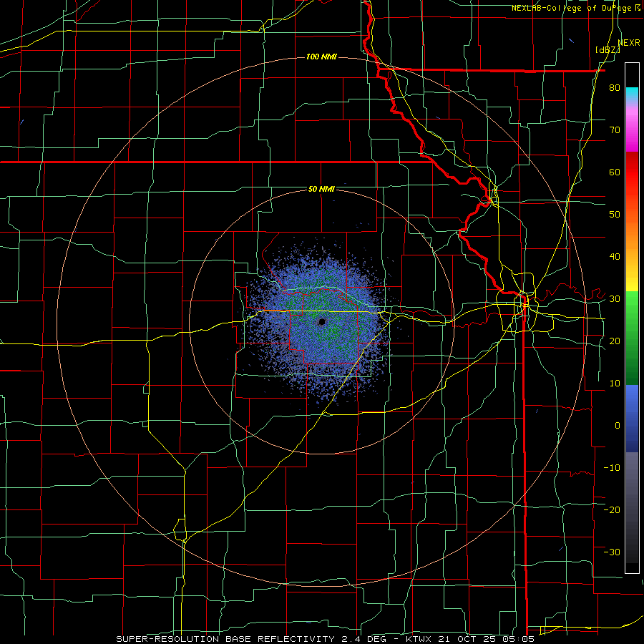The height and width of the screenshot is (644, 644).
Task: Click the 50 value on the dBZ scale
Action: pos(615,215)
